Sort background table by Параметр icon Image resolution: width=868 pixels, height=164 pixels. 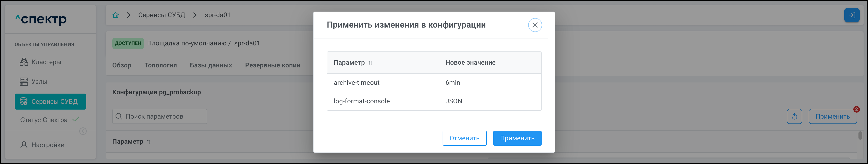pos(149,142)
